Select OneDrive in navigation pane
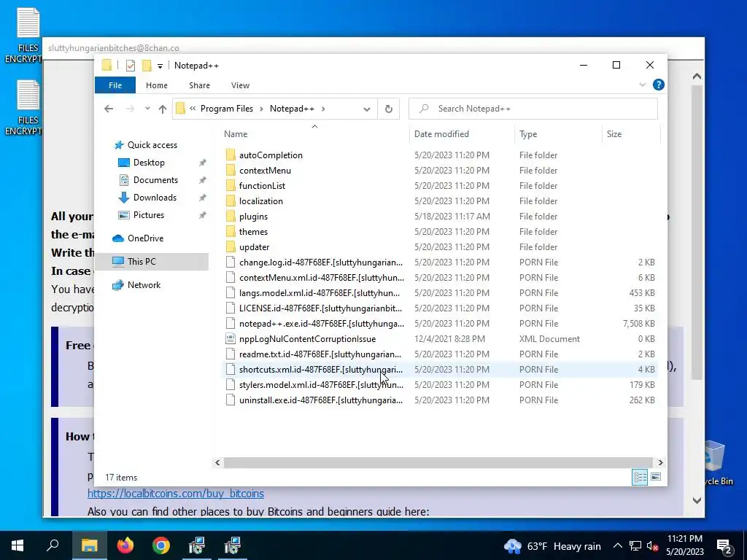Viewport: 747px width, 560px height. click(x=145, y=238)
